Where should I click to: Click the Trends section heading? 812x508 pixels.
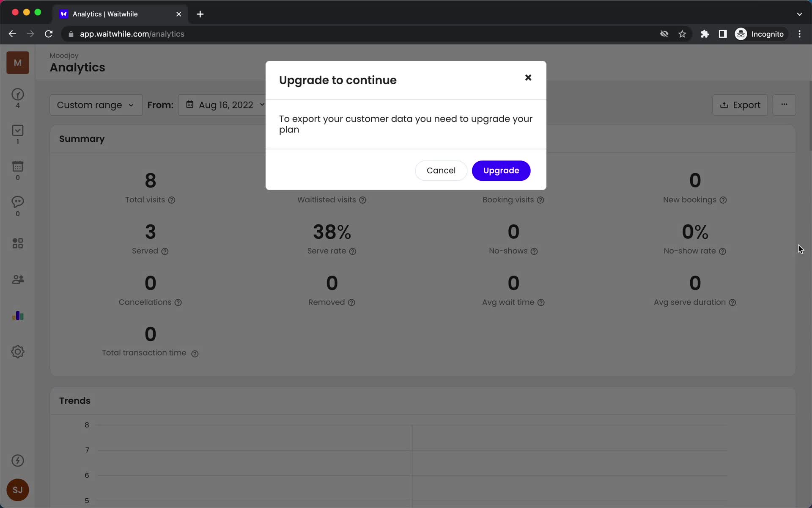(x=75, y=400)
